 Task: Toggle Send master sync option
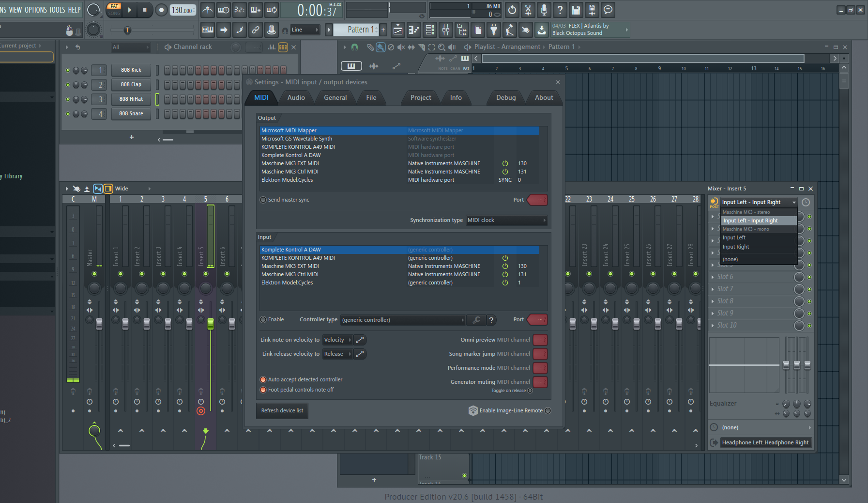click(x=263, y=200)
